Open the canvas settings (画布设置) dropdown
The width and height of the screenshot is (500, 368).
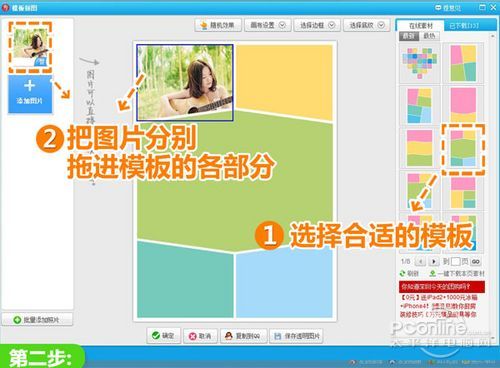[x=268, y=25]
